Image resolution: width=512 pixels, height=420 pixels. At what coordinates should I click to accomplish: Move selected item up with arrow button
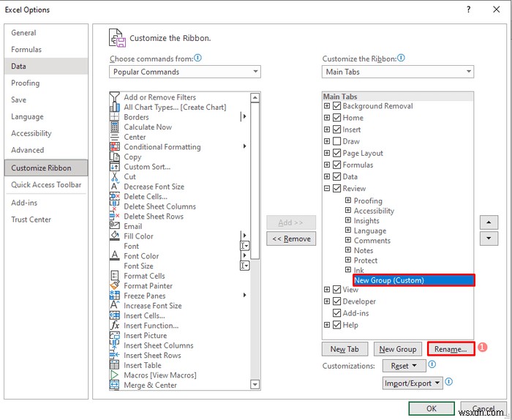pyautogui.click(x=489, y=222)
